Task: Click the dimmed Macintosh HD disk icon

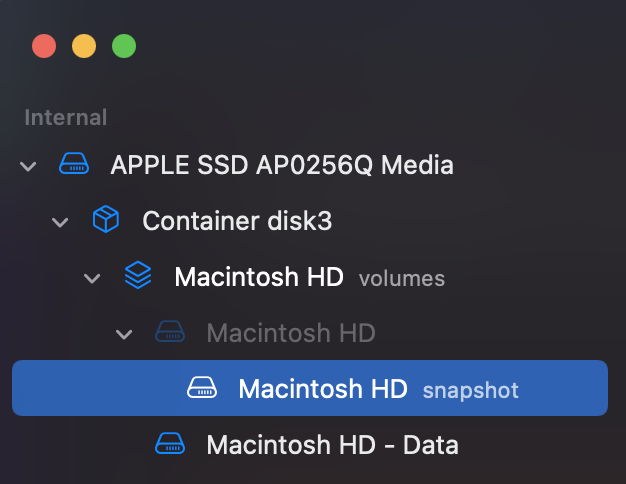Action: point(170,332)
